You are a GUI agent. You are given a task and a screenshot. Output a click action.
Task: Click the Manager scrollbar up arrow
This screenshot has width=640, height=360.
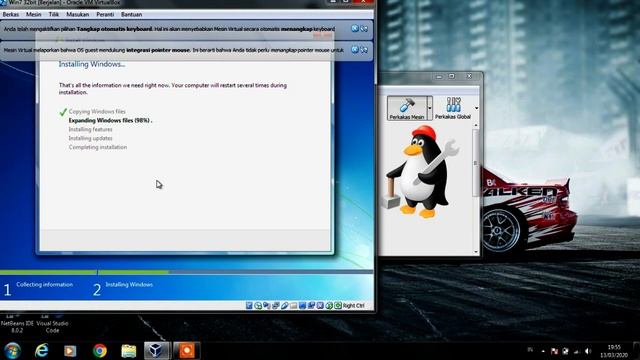pyautogui.click(x=476, y=125)
